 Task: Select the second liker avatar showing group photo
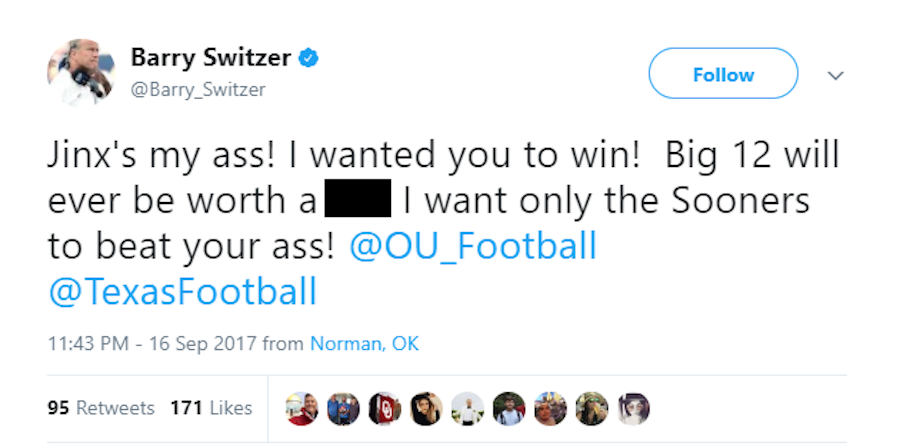pos(343,408)
